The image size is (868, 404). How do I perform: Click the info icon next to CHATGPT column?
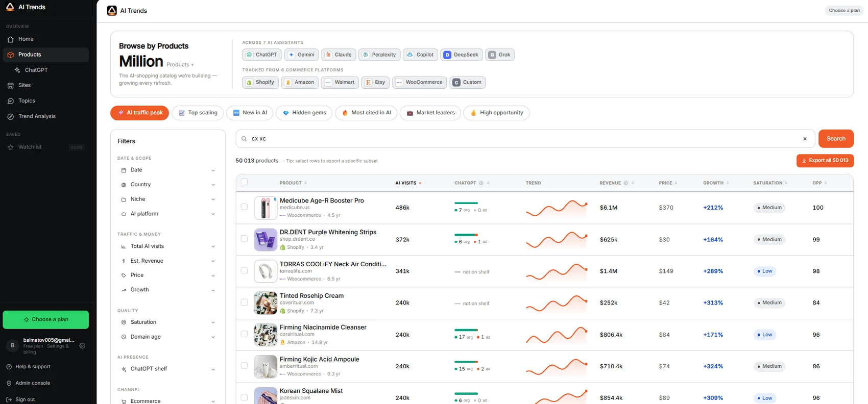481,183
